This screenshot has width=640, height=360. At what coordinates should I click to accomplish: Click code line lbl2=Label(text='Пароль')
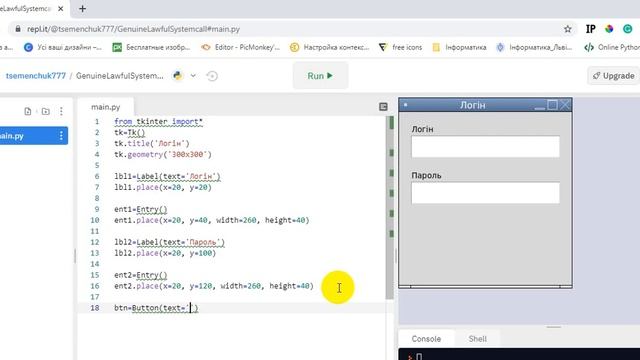(x=169, y=242)
